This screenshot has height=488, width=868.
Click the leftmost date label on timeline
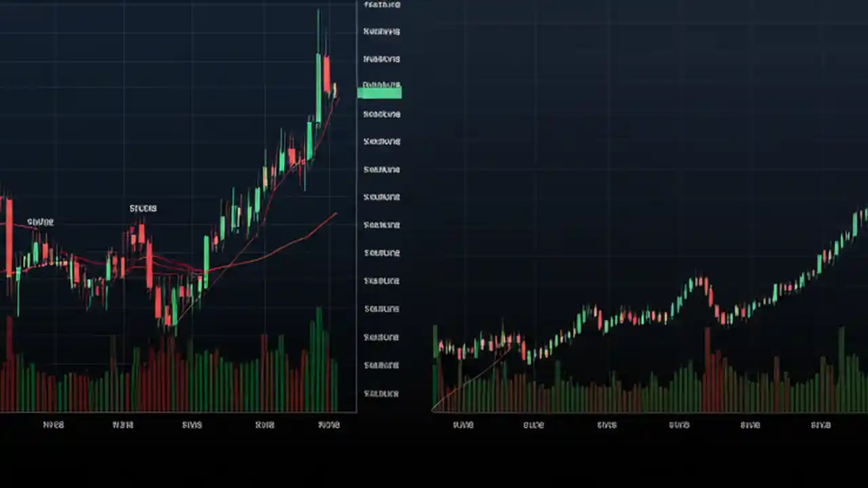[x=53, y=425]
